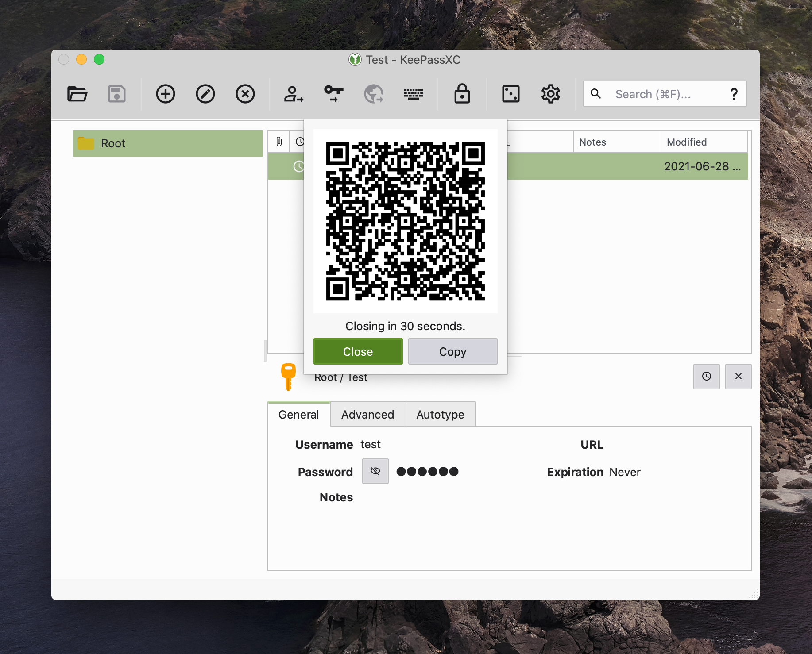Viewport: 812px width, 654px height.
Task: Open a database file
Action: (x=77, y=94)
